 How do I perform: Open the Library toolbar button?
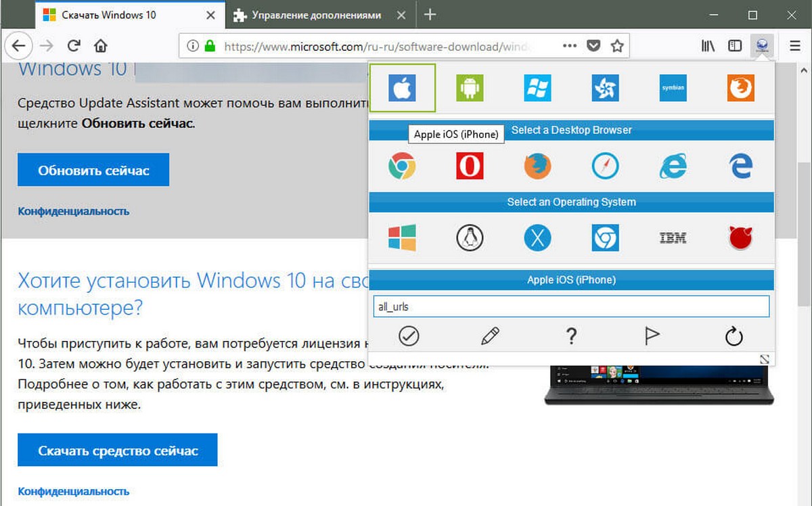point(708,45)
